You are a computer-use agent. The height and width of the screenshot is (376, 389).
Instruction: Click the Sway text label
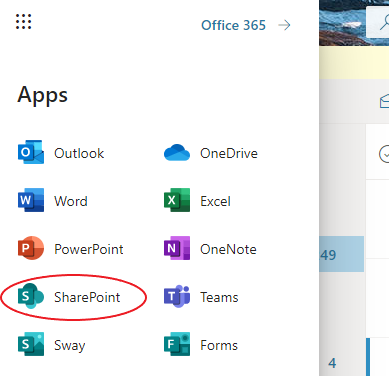70,345
